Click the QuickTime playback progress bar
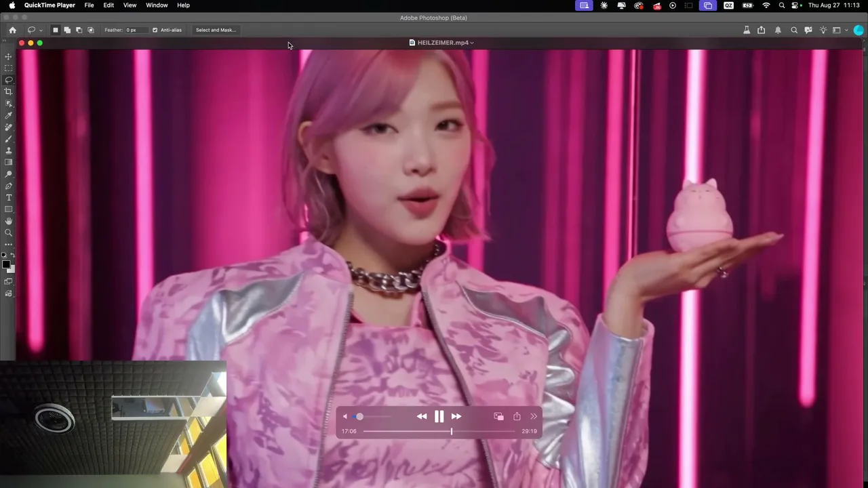The width and height of the screenshot is (868, 488). point(439,431)
